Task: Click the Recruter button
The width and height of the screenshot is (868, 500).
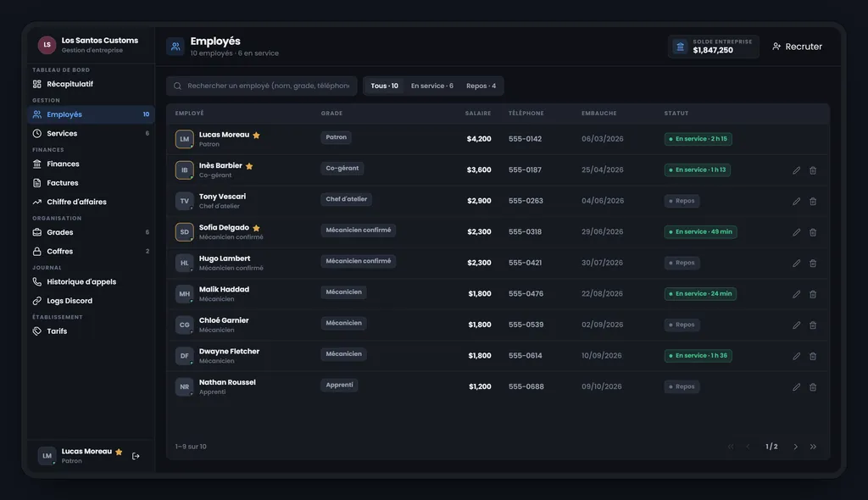Action: coord(797,47)
